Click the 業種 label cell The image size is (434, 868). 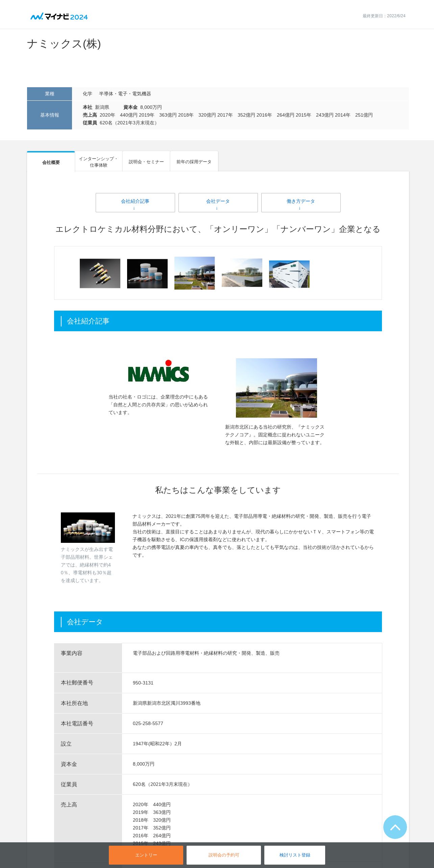tap(49, 94)
